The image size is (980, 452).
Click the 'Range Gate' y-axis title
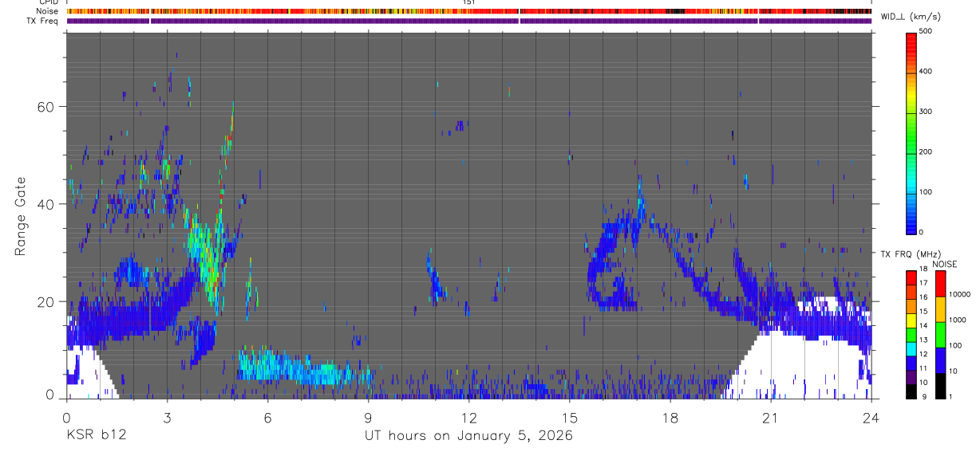[x=21, y=216]
